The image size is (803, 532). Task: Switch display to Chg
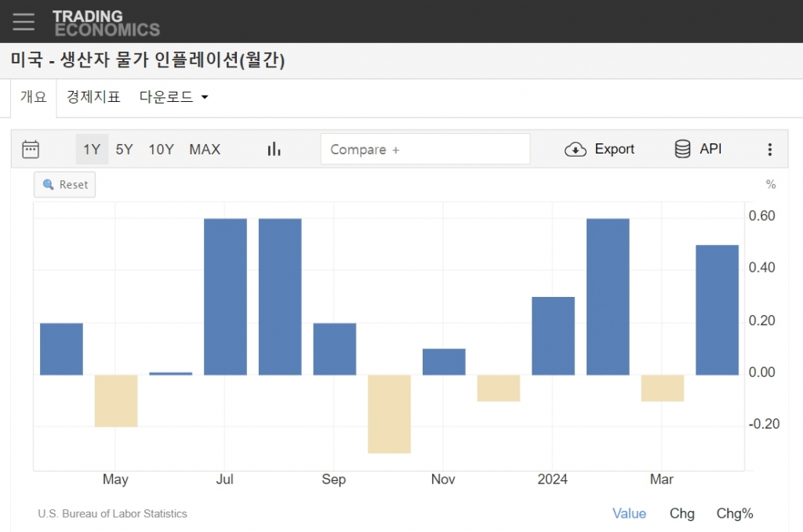tap(681, 513)
